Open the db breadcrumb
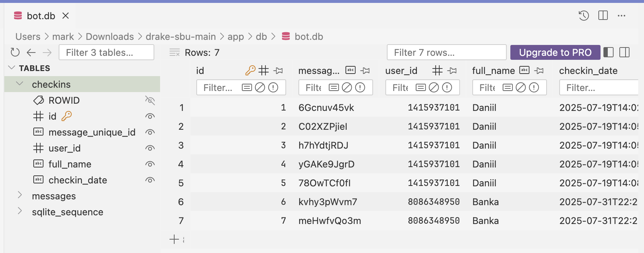 pos(261,37)
